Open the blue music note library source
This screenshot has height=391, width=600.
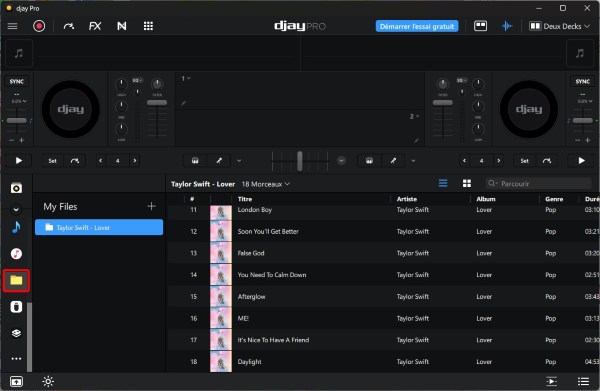(x=16, y=227)
